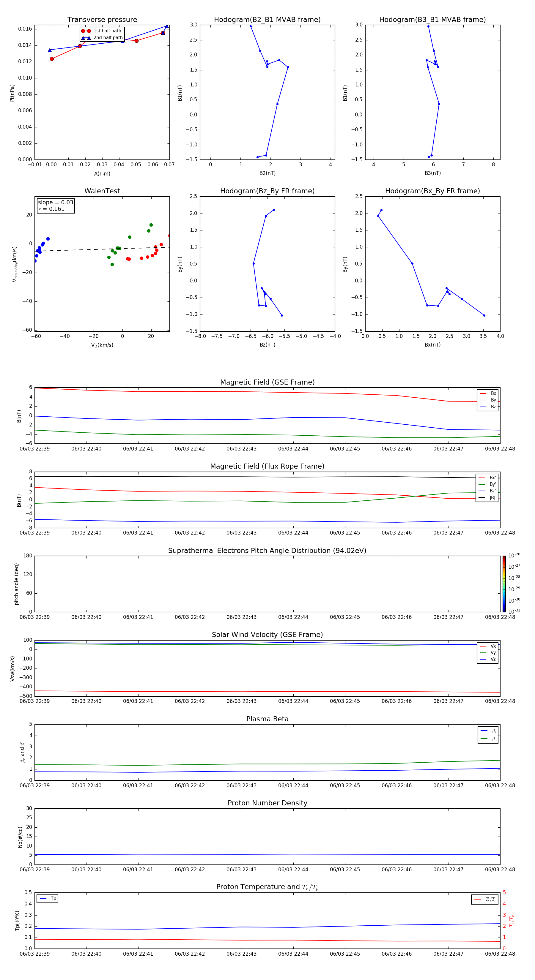The image size is (535, 980).
Task: Click the 10^-26 colorbar label
Action: click(514, 555)
